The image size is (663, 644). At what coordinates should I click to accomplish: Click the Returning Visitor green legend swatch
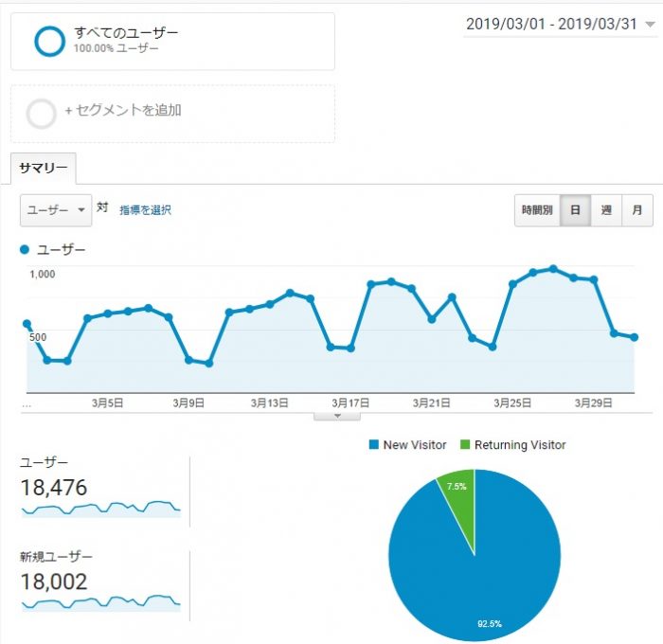[x=464, y=445]
